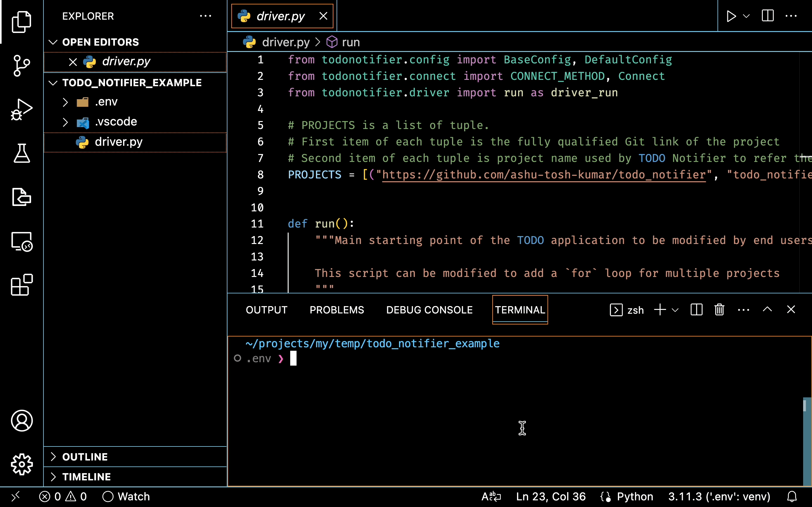Maximize the panel with the chevron
This screenshot has width=812, height=507.
(x=767, y=310)
